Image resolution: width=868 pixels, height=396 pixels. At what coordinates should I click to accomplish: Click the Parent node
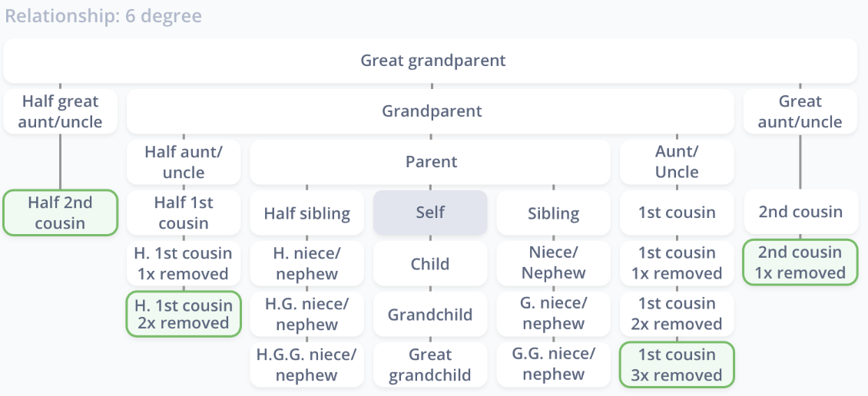click(431, 162)
